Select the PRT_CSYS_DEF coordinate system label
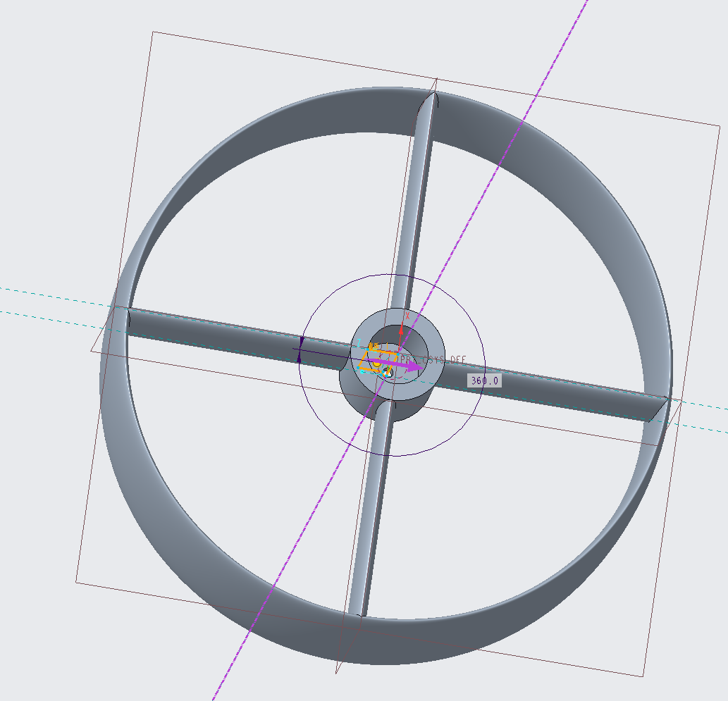Screen dimensions: 728x701 [432, 360]
